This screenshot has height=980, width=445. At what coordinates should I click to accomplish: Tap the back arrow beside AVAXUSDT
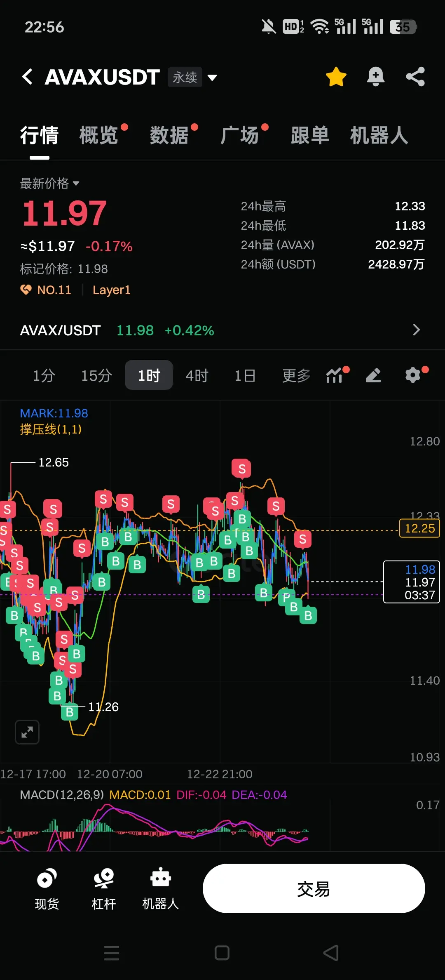tap(27, 77)
